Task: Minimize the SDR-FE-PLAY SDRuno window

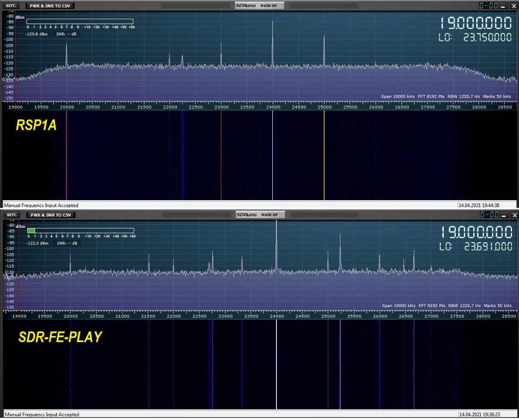Action: click(504, 215)
